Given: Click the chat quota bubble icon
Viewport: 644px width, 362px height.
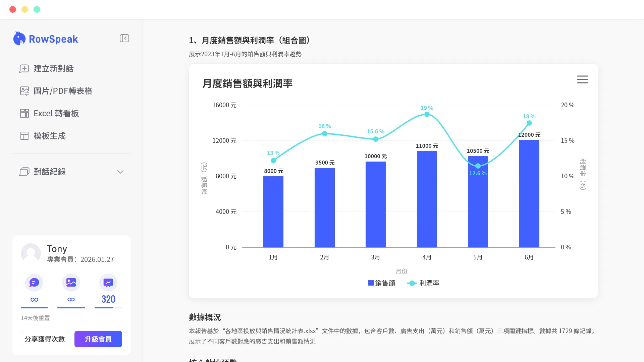Looking at the screenshot, I should point(34,283).
